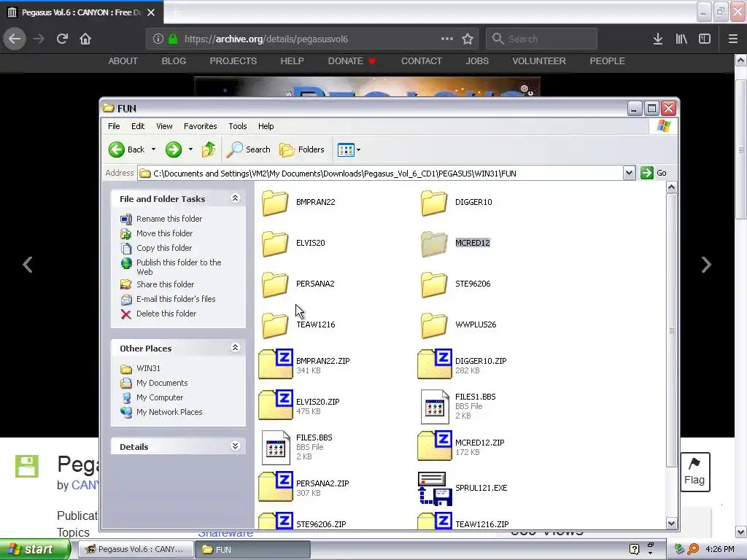Toggle Firefox sidebar icon
Image resolution: width=747 pixels, height=560 pixels.
coord(705,39)
